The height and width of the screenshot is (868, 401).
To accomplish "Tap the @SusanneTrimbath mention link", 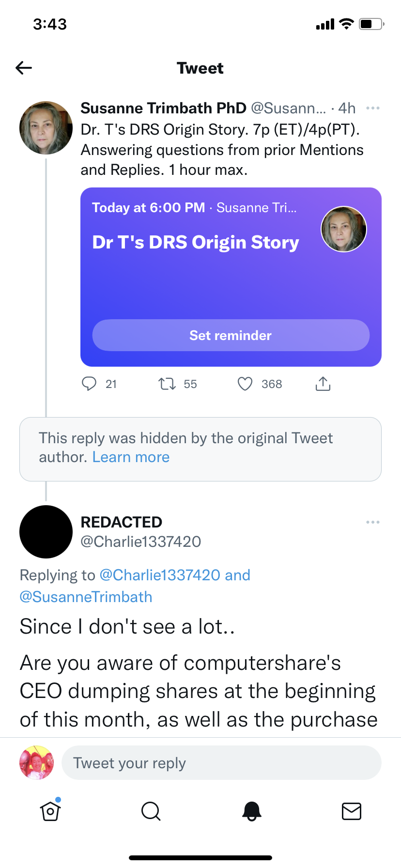I will [86, 597].
